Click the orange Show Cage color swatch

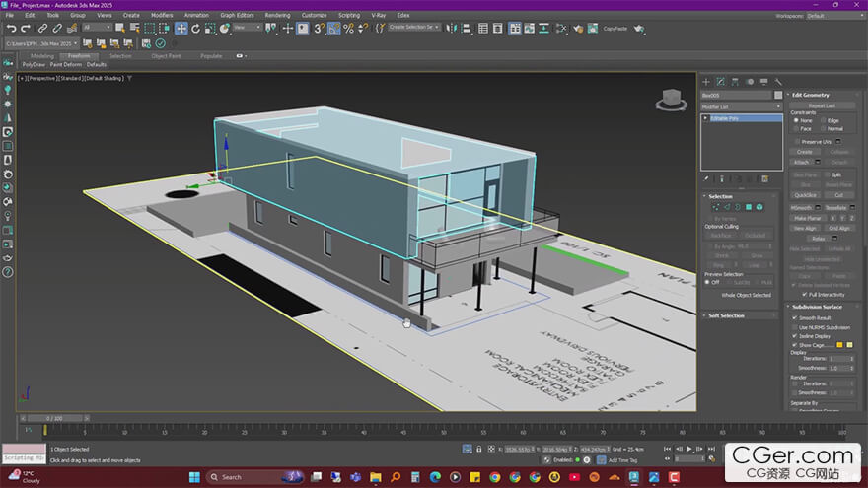tap(838, 345)
